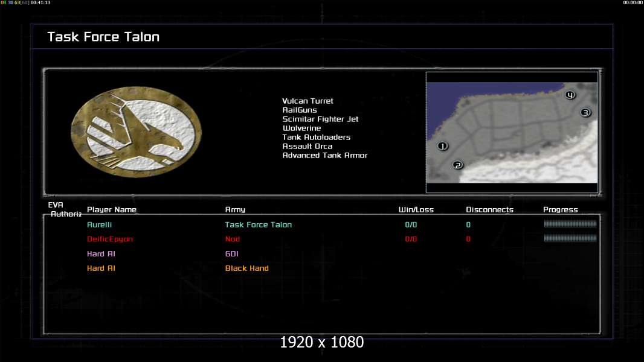Select the purple "Hard AI" player row

[x=101, y=254]
